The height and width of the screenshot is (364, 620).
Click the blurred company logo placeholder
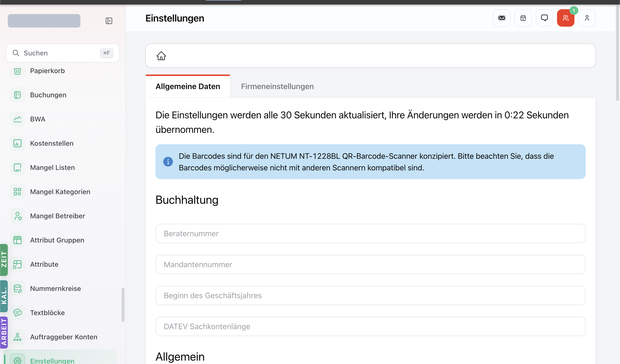[x=44, y=21]
